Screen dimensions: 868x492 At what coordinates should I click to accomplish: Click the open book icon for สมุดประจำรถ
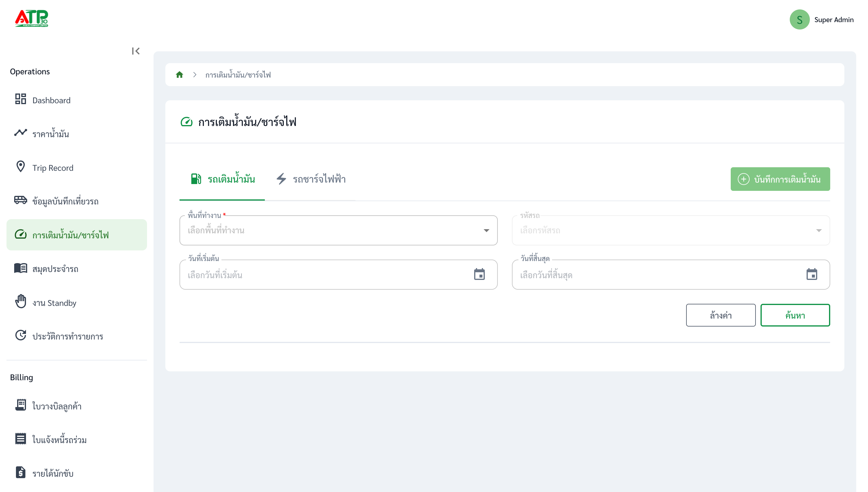tap(21, 268)
